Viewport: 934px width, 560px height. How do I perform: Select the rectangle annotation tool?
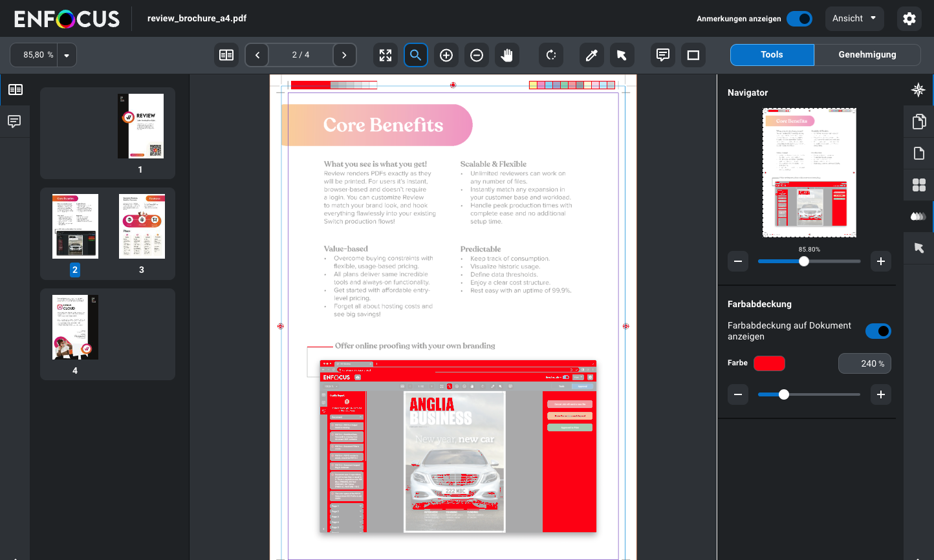(x=693, y=55)
